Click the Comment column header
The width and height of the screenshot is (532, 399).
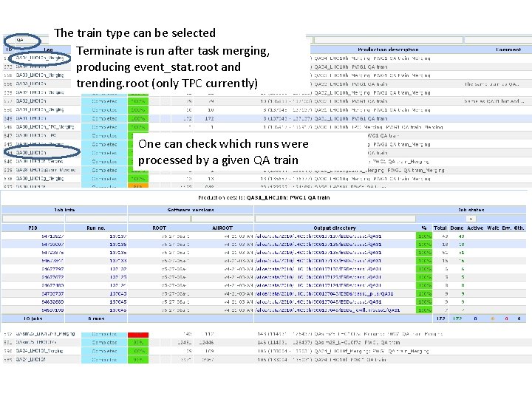tap(508, 50)
